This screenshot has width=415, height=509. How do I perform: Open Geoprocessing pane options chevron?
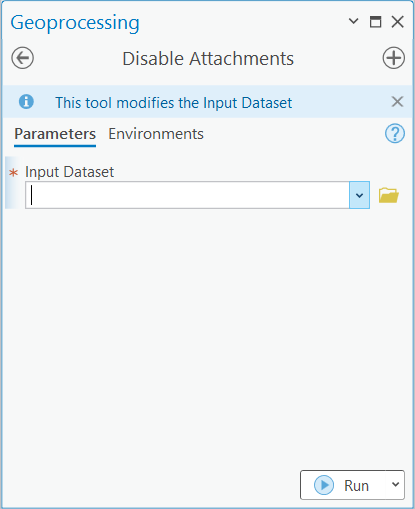(353, 22)
